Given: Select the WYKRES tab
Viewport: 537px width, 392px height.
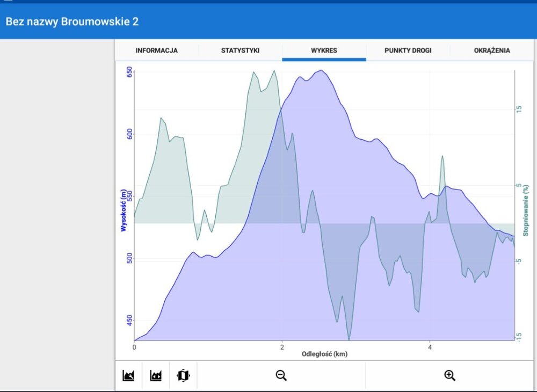Looking at the screenshot, I should coord(324,50).
